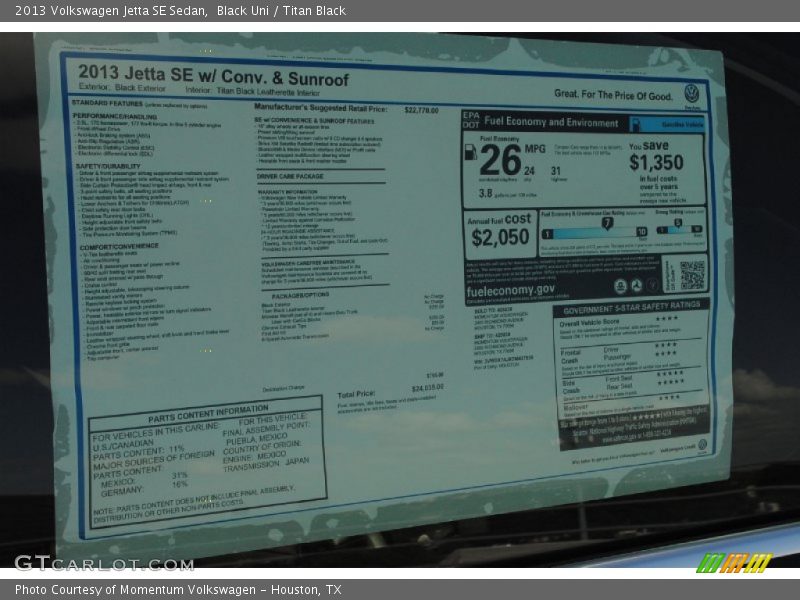
Task: Click 'Fuel Economy and Environment' header
Action: coord(551,122)
